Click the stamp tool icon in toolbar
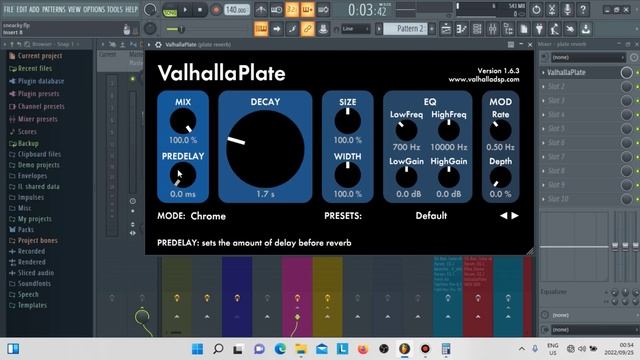The image size is (640, 360). (323, 29)
